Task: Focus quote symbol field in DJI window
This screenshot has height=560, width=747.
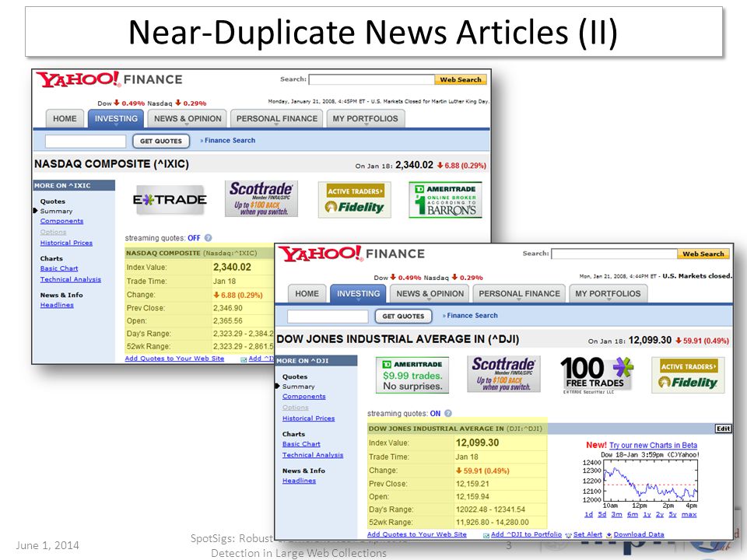Action: (328, 317)
